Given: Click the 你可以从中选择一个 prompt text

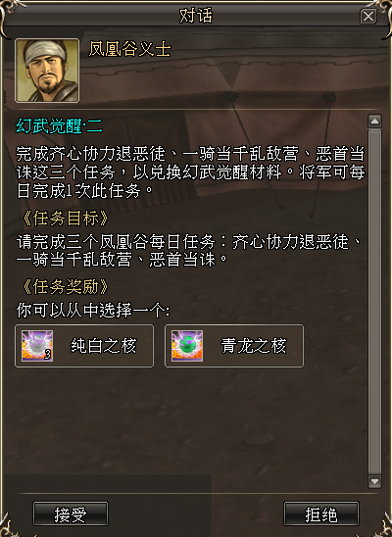Looking at the screenshot, I should tap(93, 311).
